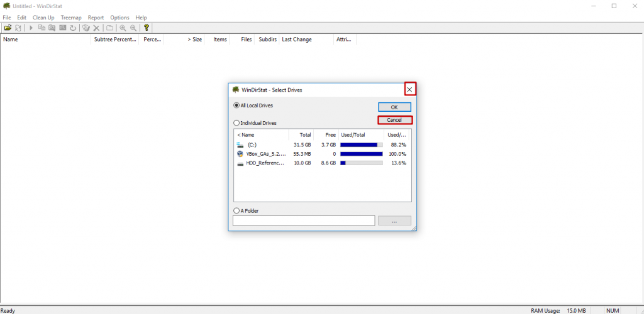The width and height of the screenshot is (644, 314).
Task: Click the 88.2% used value
Action: 398,144
